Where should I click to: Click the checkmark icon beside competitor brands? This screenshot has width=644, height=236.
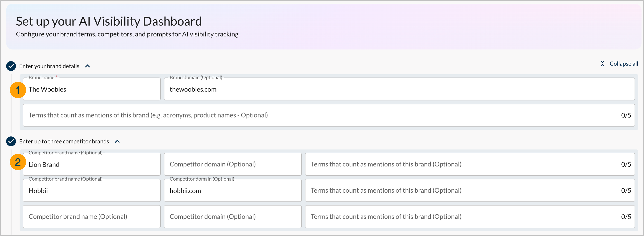[x=11, y=141]
